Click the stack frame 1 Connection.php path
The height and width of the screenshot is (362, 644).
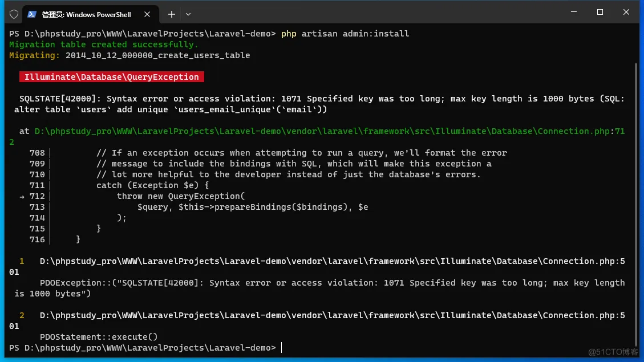pos(332,261)
